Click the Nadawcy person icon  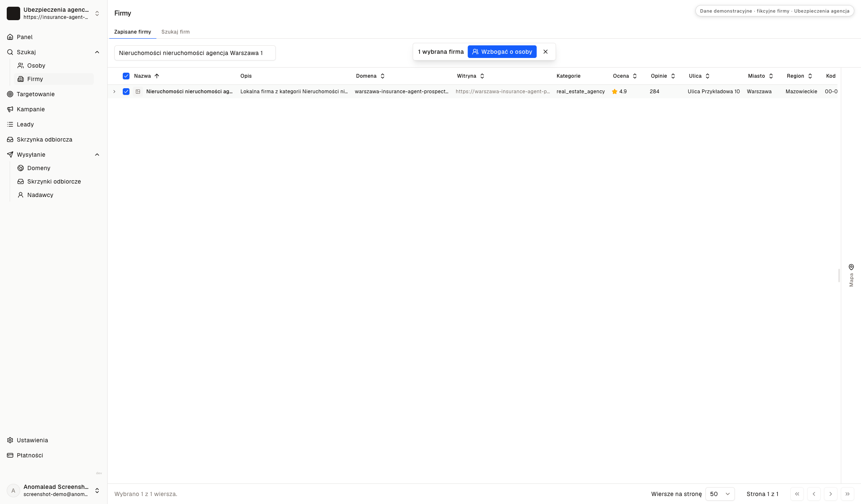pyautogui.click(x=21, y=195)
